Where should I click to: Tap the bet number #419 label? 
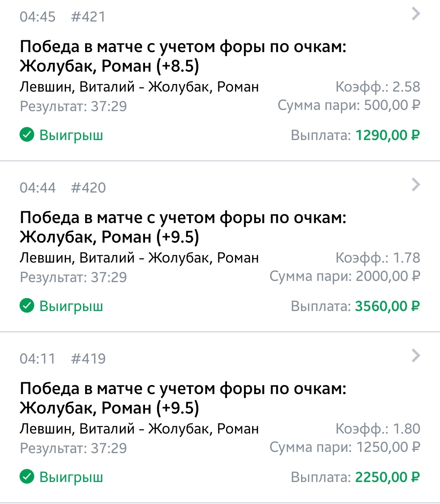click(x=88, y=359)
